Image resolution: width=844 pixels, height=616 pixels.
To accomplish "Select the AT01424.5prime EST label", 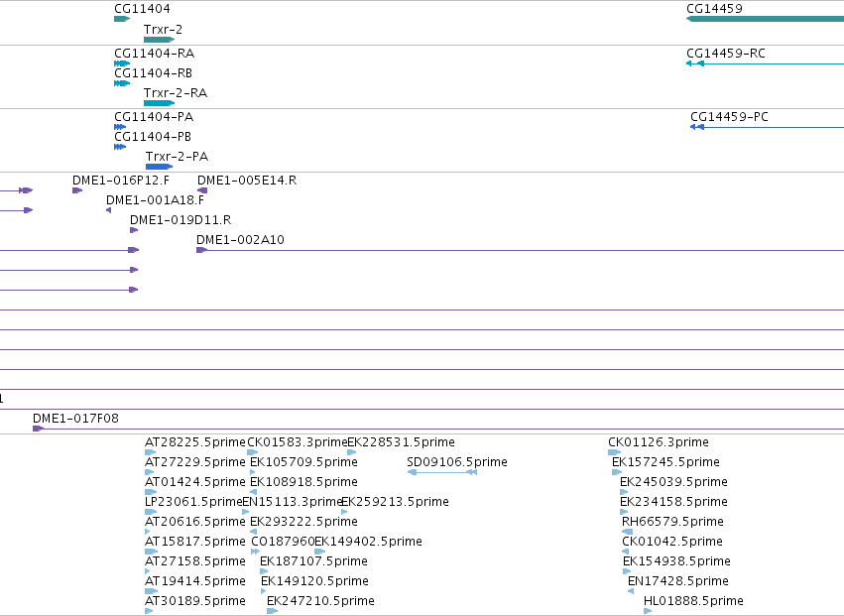I will point(194,482).
